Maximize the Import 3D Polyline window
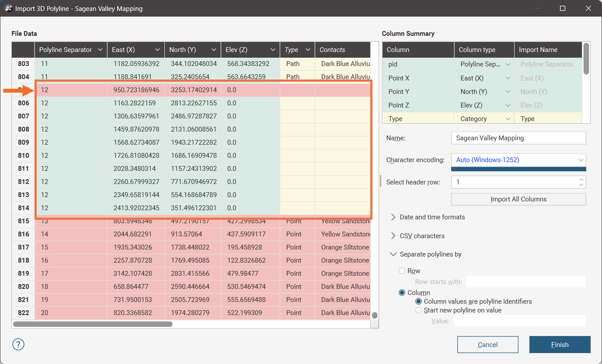Screen dimensions: 602x364 (563, 8)
